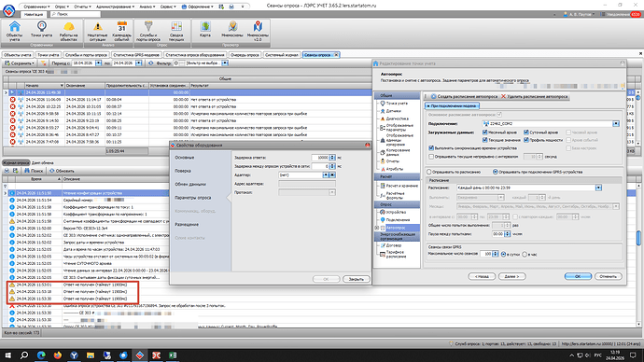The image size is (644, 362).
Task: Switch to the Очередь опроса tab
Action: (245, 55)
